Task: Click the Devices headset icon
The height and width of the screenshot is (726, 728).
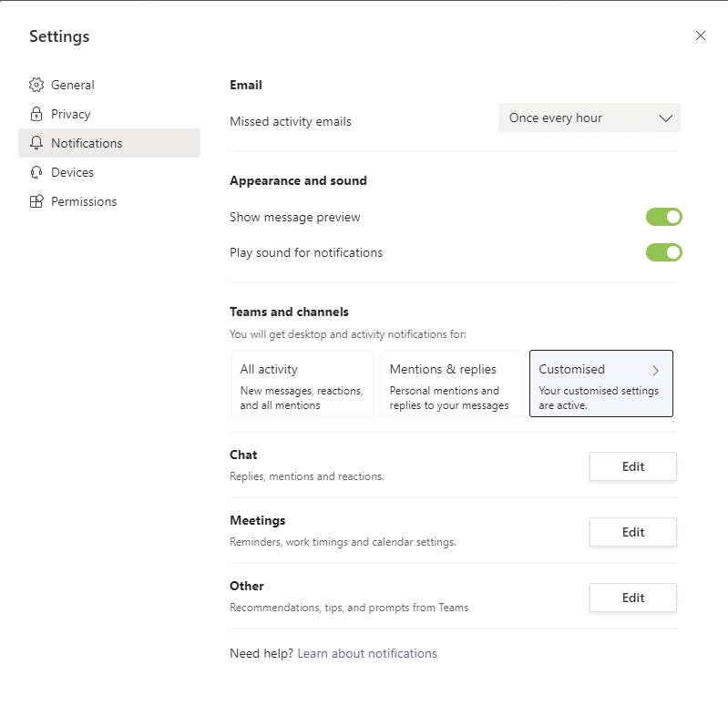Action: tap(36, 172)
